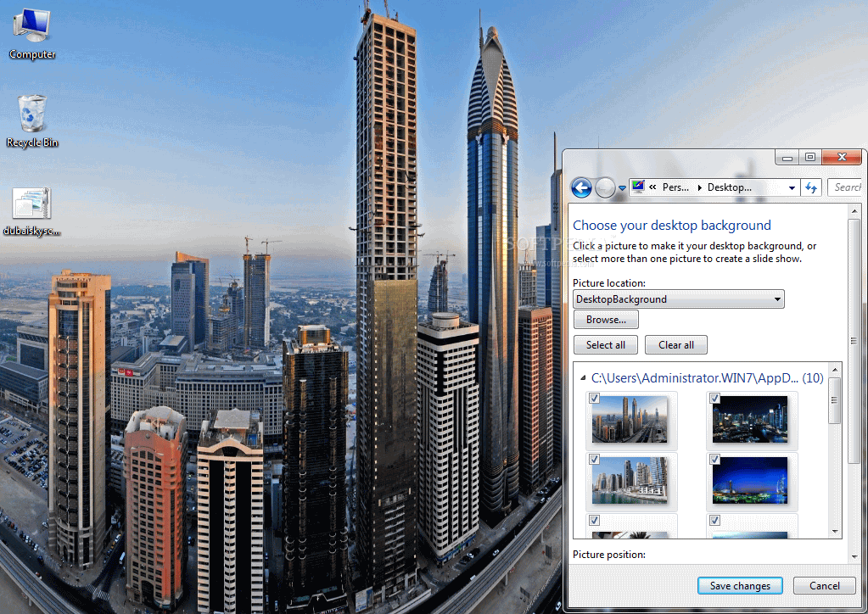Uncheck the daytime Dubai skyscrapers wallpaper checkbox
Screen dimensions: 868x614
(594, 399)
